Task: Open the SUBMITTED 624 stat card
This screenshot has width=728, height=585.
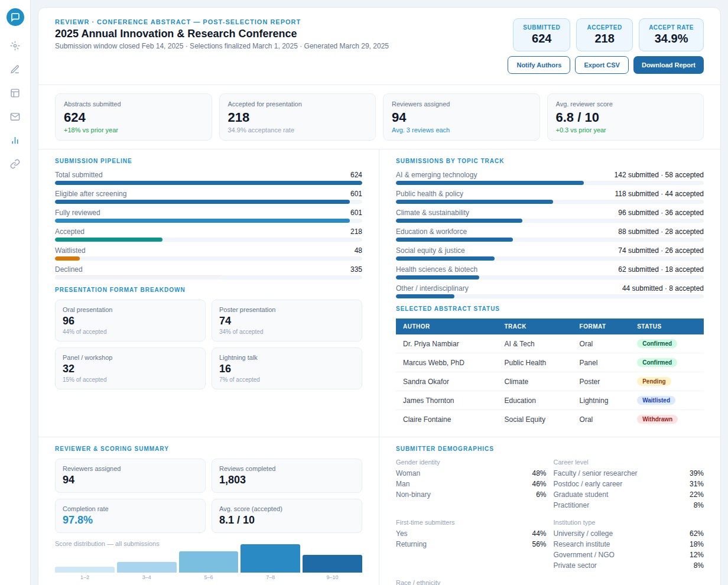Action: (541, 35)
